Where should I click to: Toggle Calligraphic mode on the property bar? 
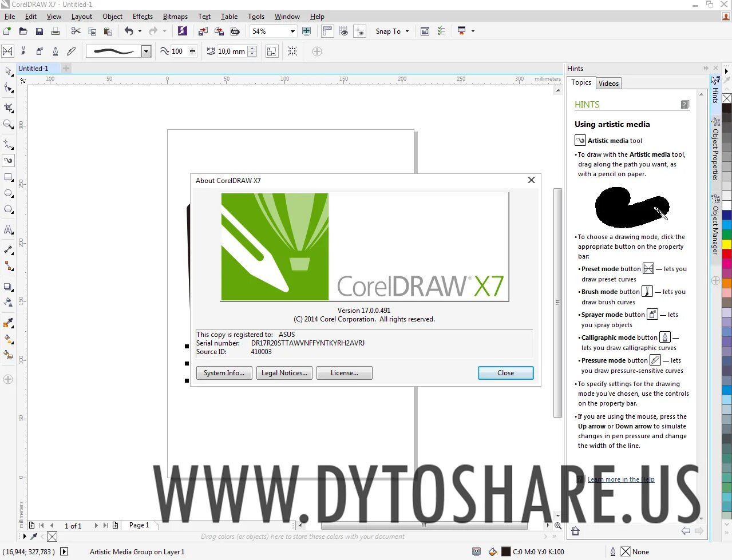pos(56,51)
